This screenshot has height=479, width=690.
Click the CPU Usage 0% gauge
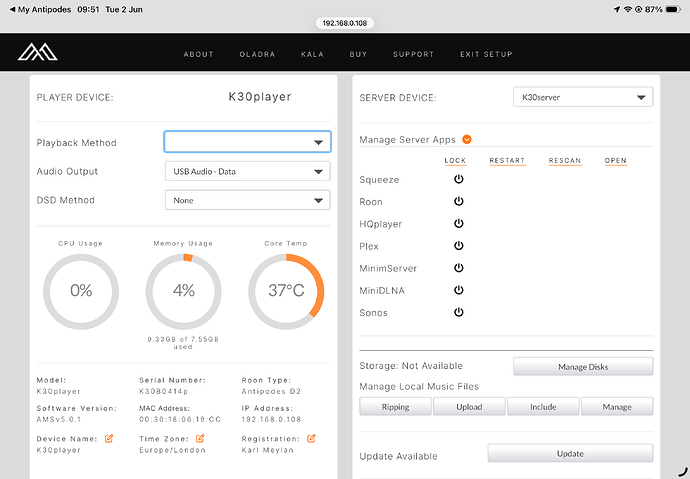(81, 291)
